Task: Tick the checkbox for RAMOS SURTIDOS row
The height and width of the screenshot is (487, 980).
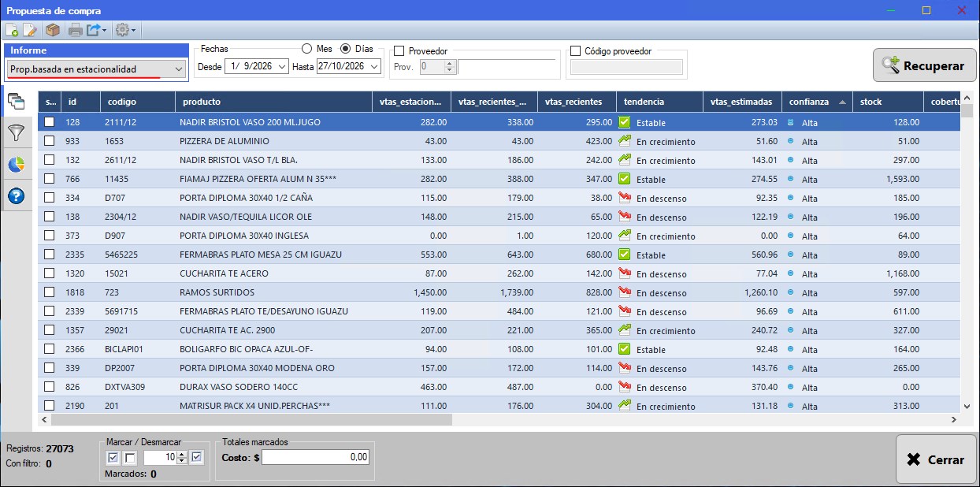Action: tap(50, 292)
